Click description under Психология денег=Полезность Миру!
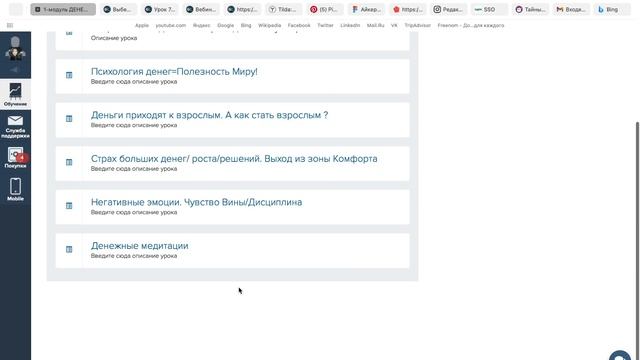The height and width of the screenshot is (360, 640). pyautogui.click(x=134, y=82)
